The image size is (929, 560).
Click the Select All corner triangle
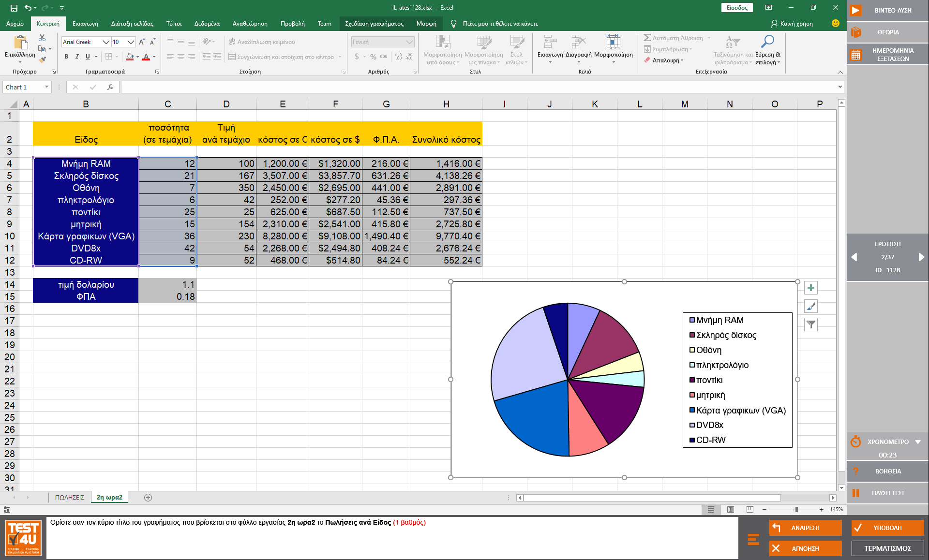point(13,104)
